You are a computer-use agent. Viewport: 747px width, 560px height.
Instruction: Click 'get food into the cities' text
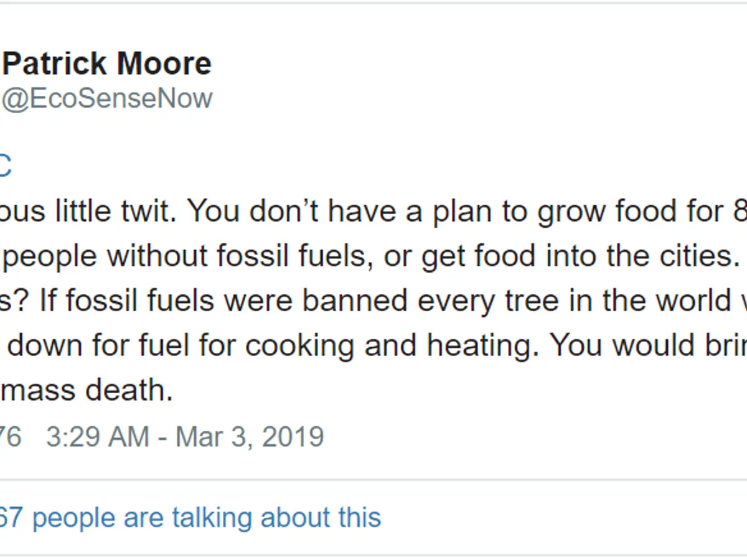point(579,256)
